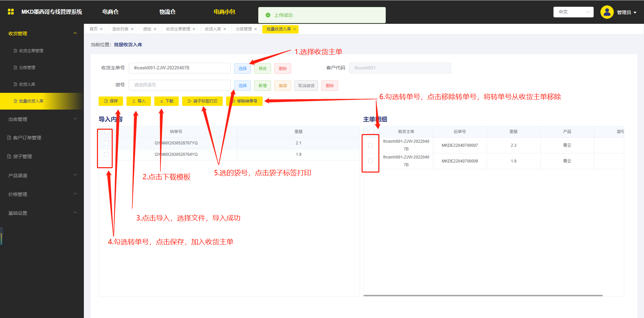Expand the 价格管理 sidebar menu
644x318 pixels.
[42, 194]
